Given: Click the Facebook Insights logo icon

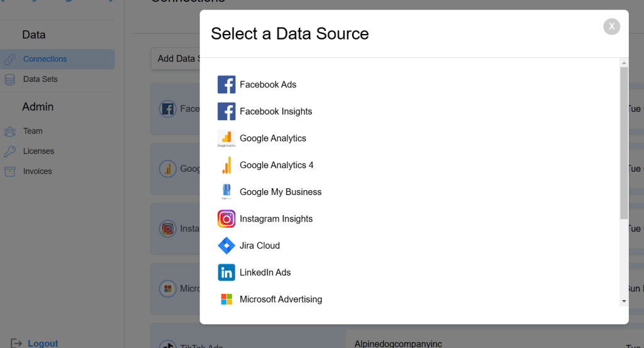Looking at the screenshot, I should [226, 111].
